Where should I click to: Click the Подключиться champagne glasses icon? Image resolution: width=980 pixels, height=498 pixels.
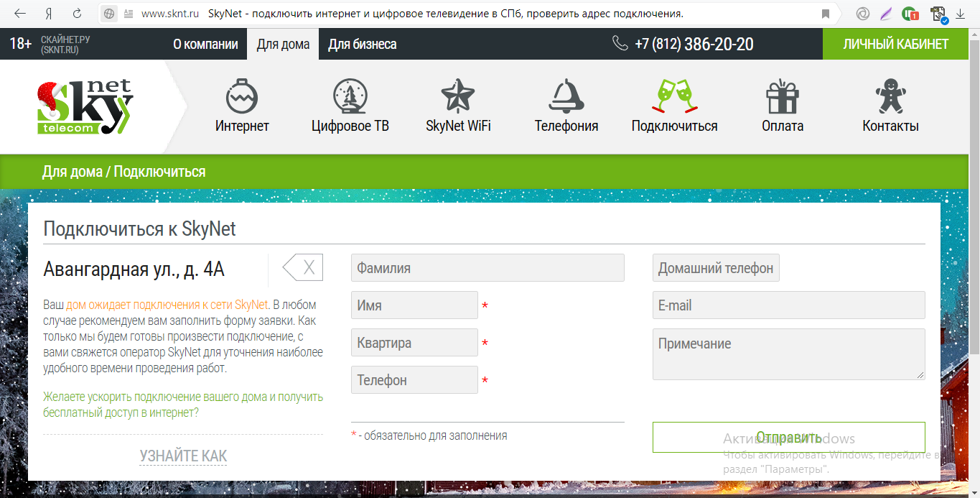pyautogui.click(x=674, y=96)
